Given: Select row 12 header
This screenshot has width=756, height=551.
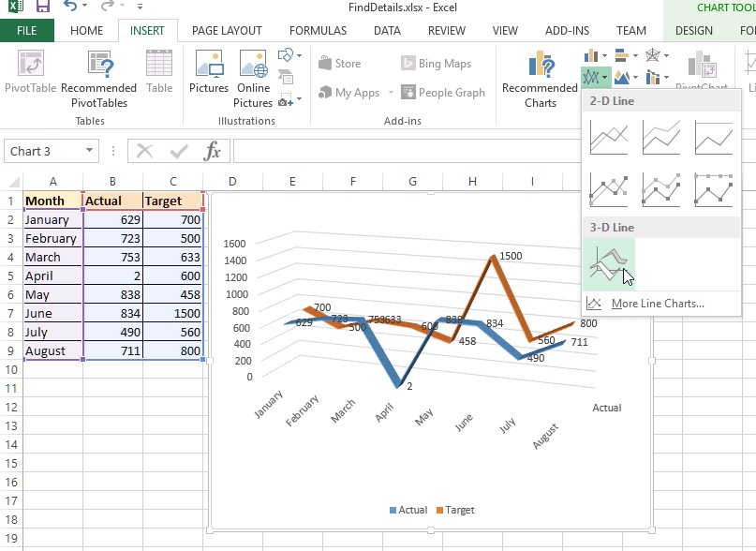Looking at the screenshot, I should [11, 407].
